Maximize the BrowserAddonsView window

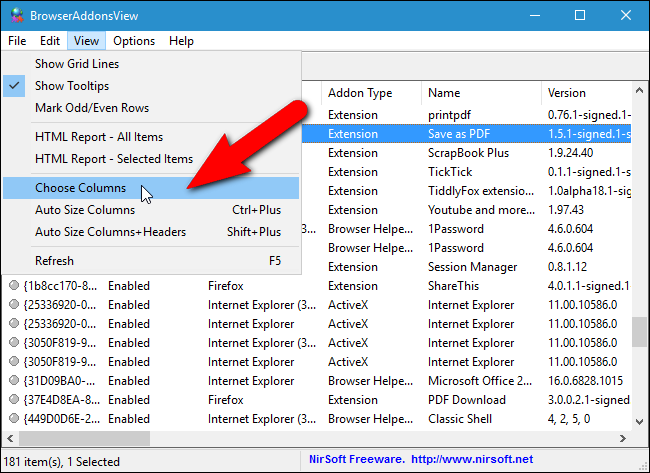[x=580, y=16]
